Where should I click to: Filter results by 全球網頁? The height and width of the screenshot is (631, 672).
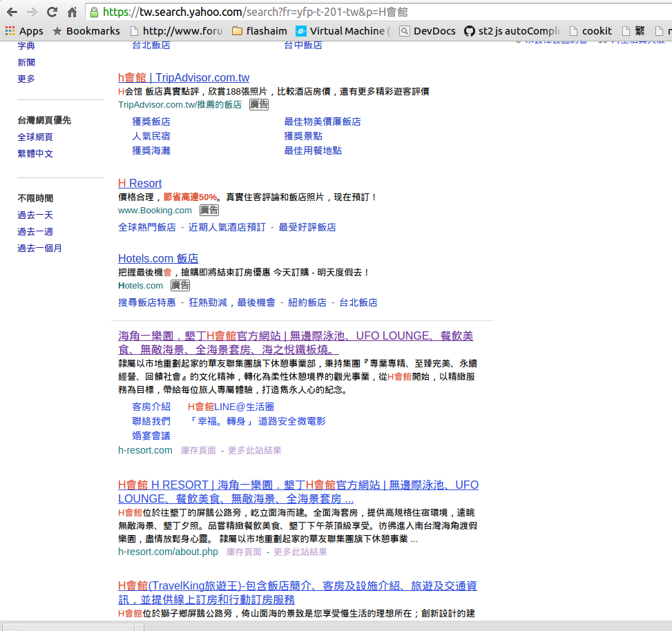pyautogui.click(x=35, y=137)
